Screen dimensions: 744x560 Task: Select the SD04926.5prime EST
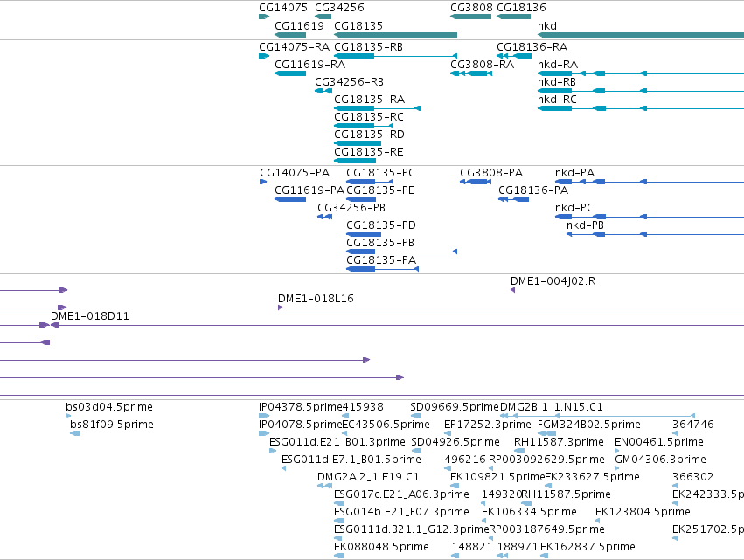point(415,451)
